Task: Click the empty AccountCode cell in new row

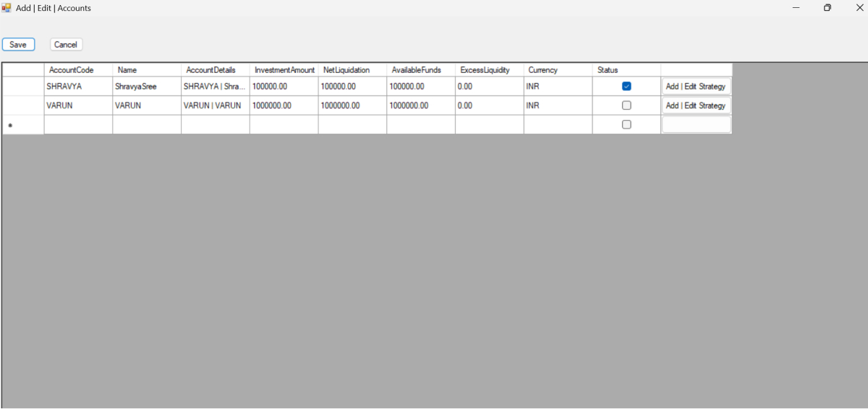Action: coord(78,125)
